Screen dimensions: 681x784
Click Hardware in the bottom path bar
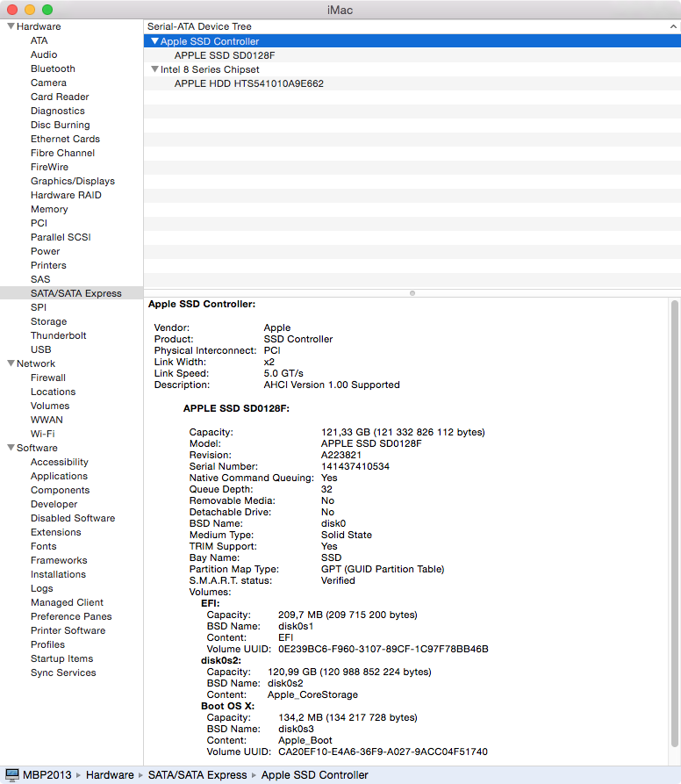[110, 774]
